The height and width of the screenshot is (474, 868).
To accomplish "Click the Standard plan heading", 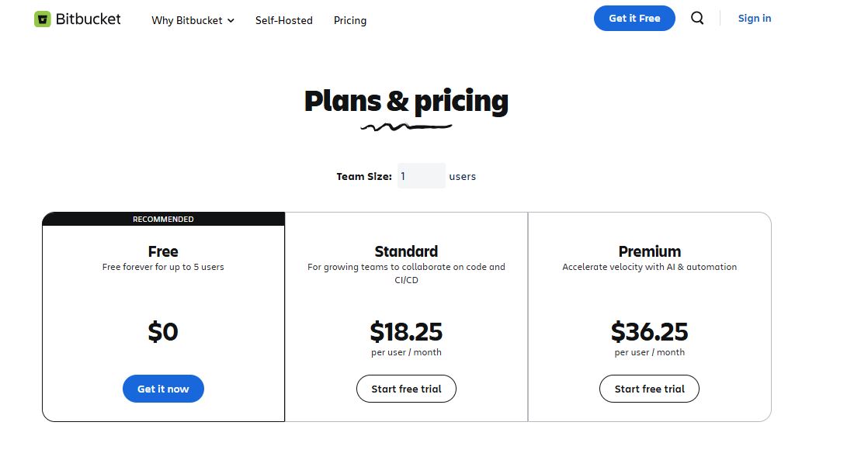I will point(406,251).
